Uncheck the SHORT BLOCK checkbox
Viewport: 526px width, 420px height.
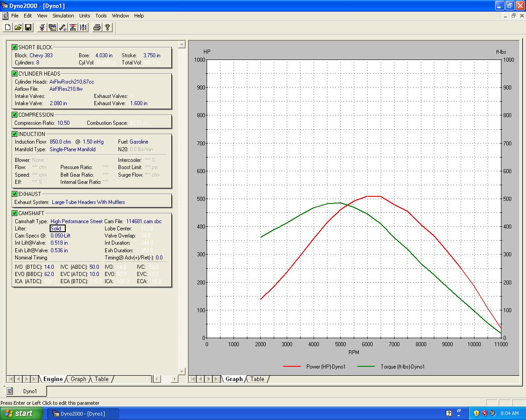[x=15, y=47]
